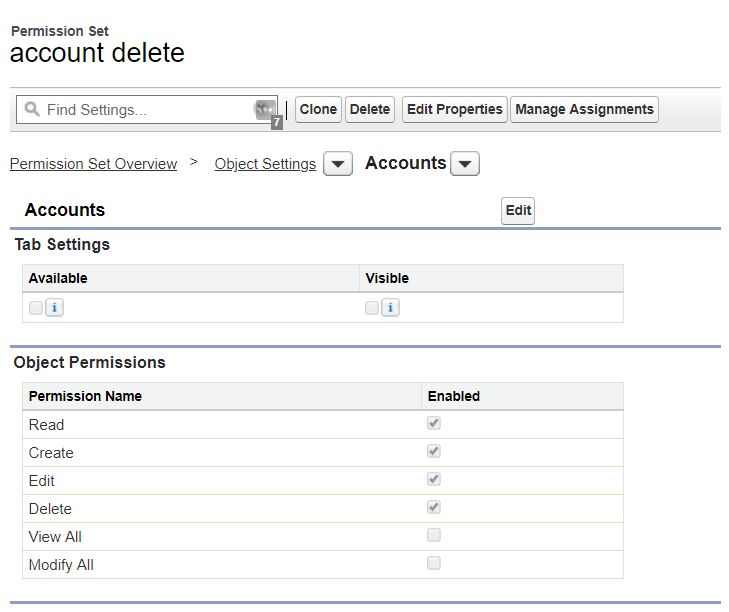Click the info icon next to Available

click(54, 308)
